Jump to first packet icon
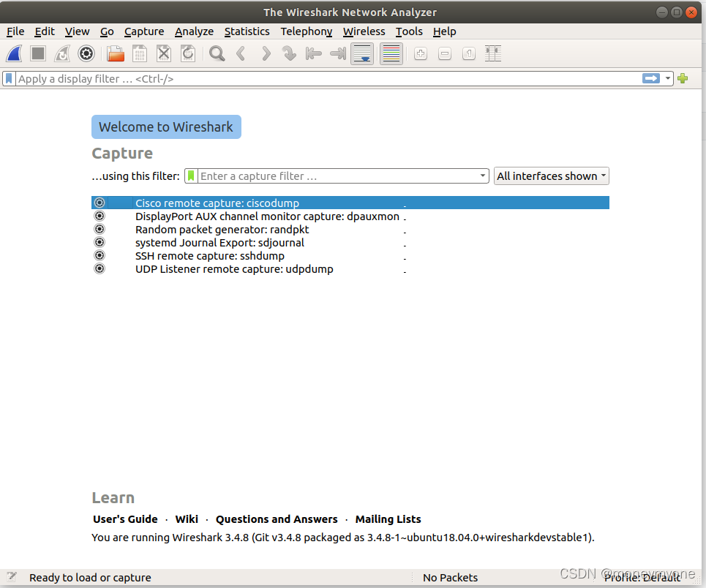The width and height of the screenshot is (706, 588). tap(313, 53)
